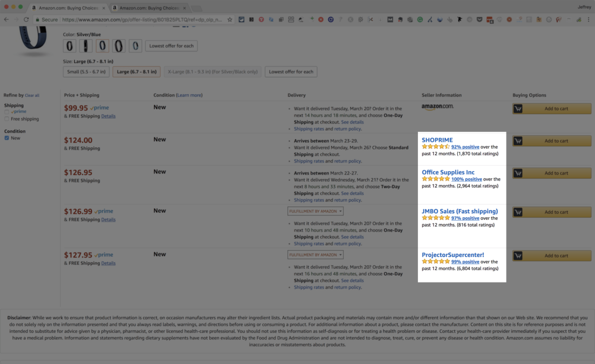The height and width of the screenshot is (364, 595).
Task: Open the Chrome three-dot menu
Action: pos(588,19)
